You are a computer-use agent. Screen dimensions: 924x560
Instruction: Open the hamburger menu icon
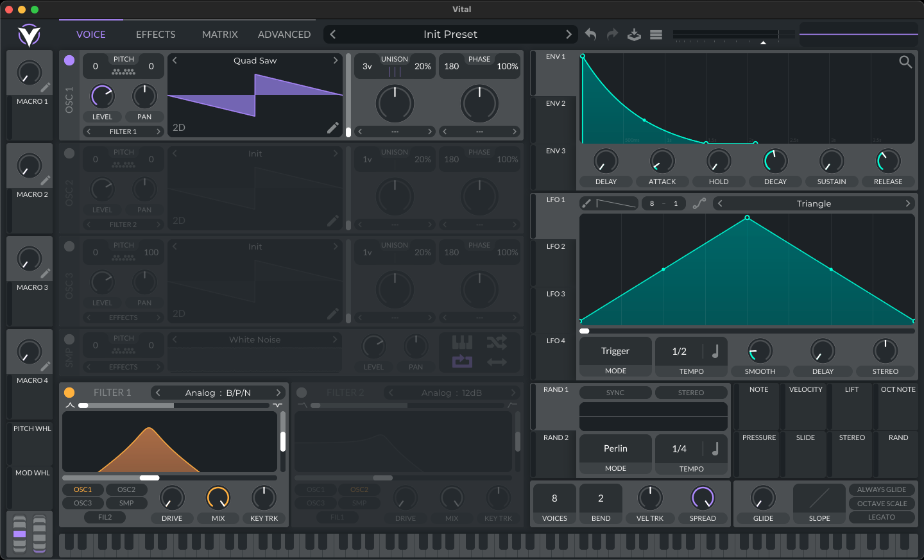pos(656,35)
